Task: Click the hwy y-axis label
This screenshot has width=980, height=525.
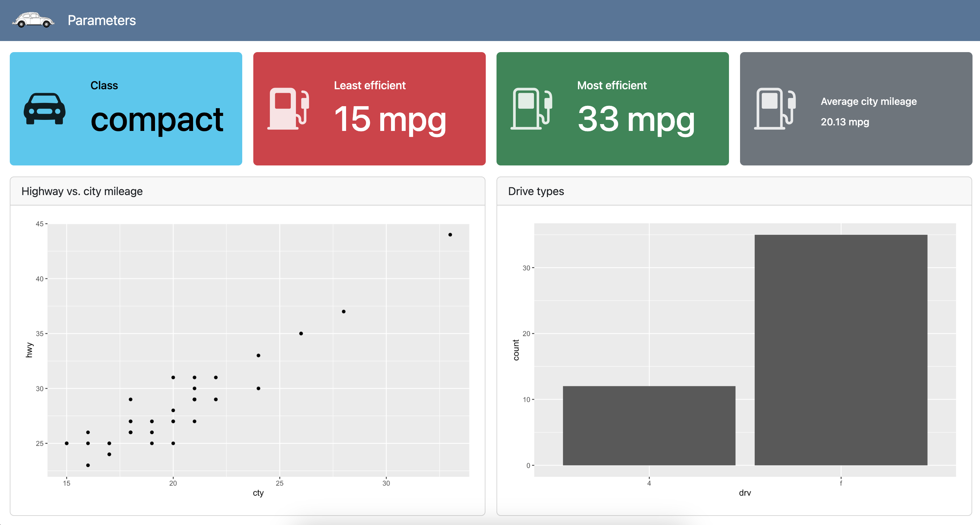Action: coord(29,350)
